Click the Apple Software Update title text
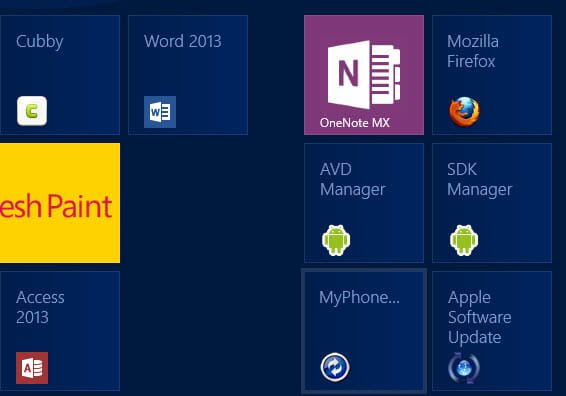The image size is (566, 396). (479, 318)
